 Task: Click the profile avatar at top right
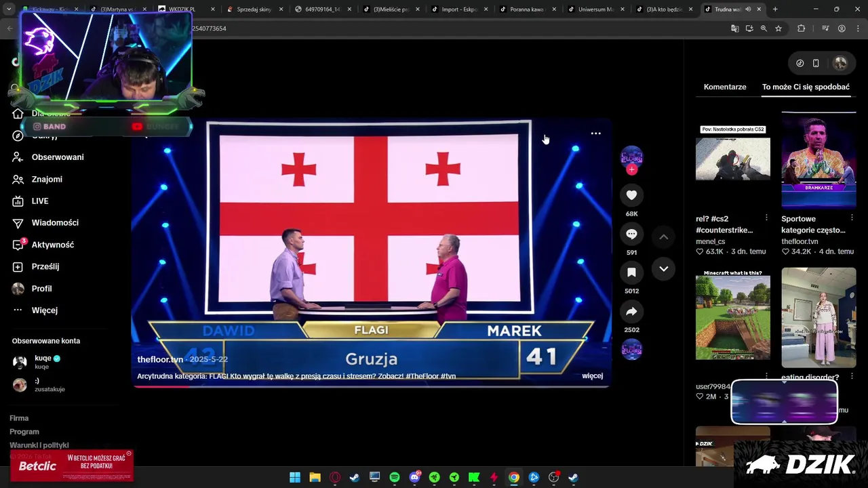pyautogui.click(x=840, y=63)
